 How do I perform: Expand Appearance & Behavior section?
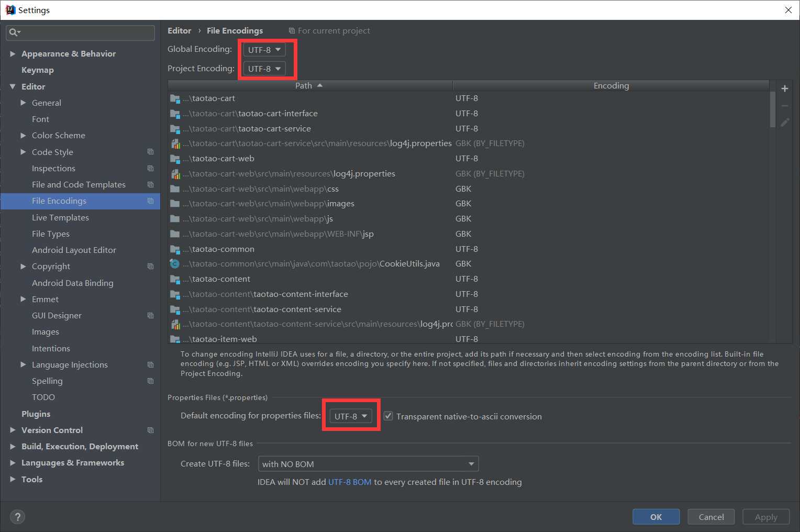tap(13, 53)
